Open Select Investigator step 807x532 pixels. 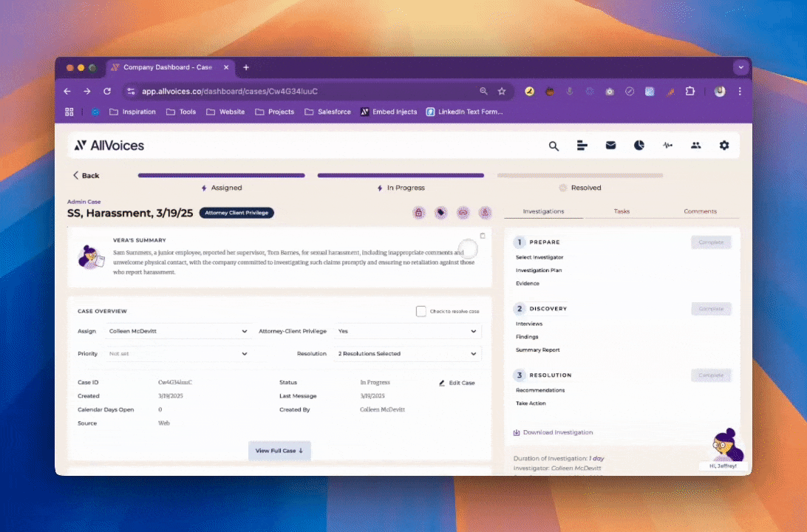539,257
